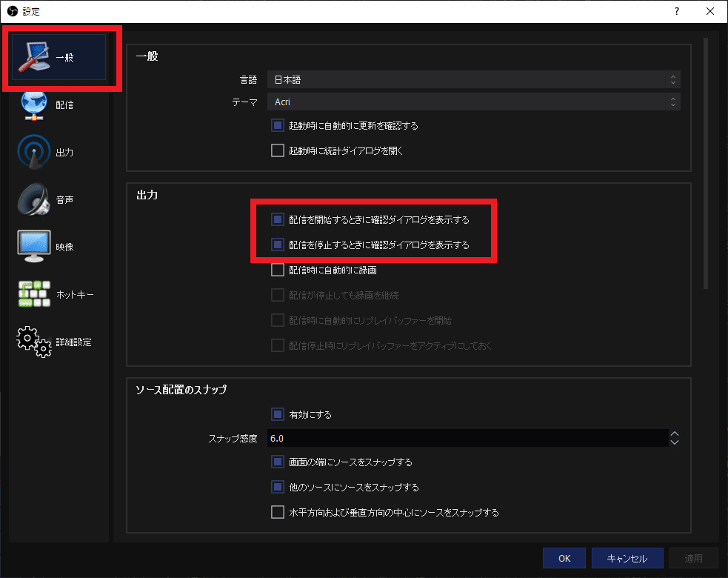Click the OK button
728x578 pixels.
pyautogui.click(x=564, y=558)
